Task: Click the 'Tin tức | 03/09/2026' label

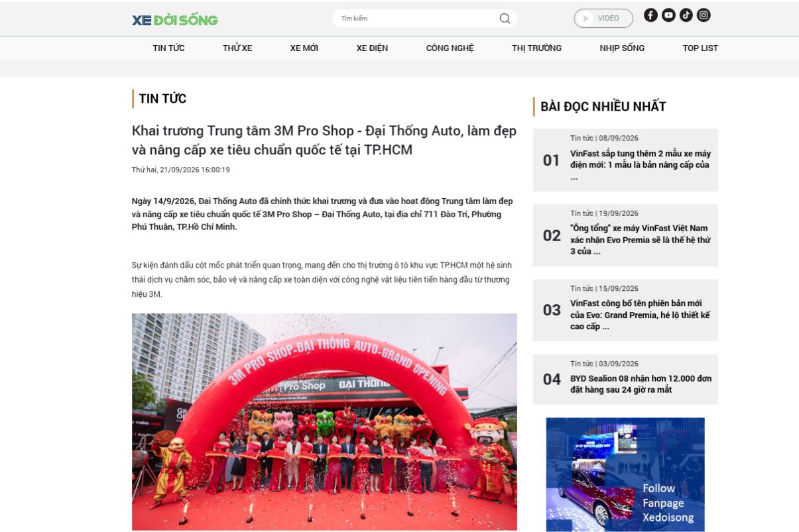Action: 604,364
